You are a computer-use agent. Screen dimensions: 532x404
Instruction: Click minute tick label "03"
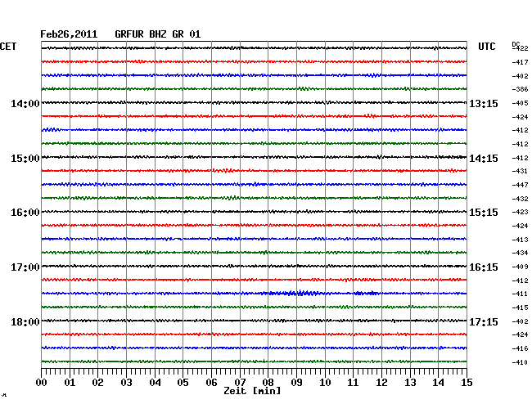126,383
